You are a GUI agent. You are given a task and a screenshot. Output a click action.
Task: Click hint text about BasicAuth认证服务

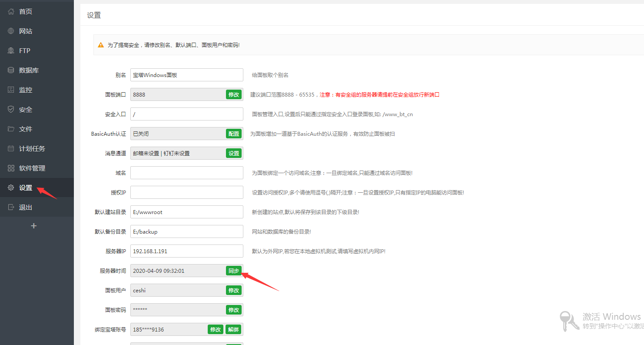click(322, 134)
